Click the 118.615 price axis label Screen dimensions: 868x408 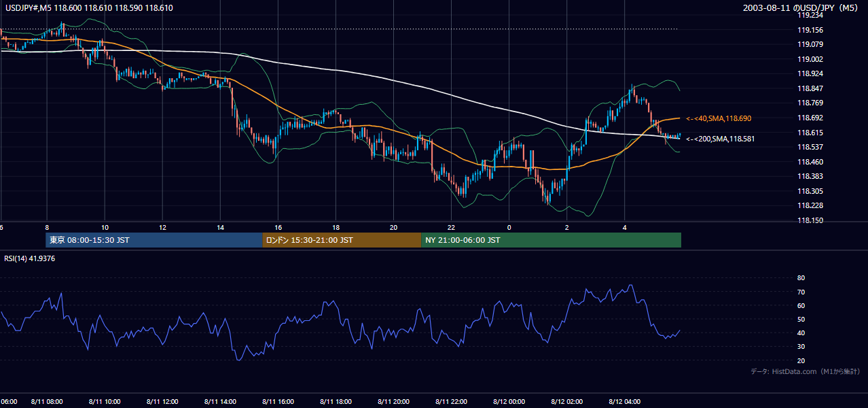click(x=810, y=133)
